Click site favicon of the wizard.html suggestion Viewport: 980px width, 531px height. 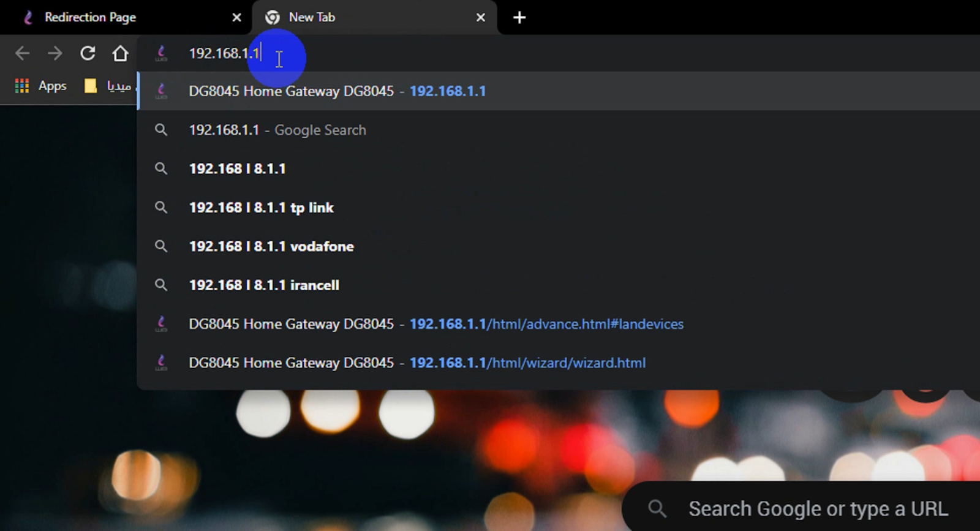click(x=161, y=363)
